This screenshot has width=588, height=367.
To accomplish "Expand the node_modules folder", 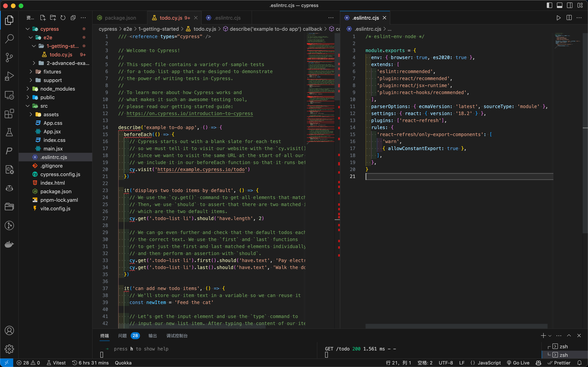I will pos(57,89).
